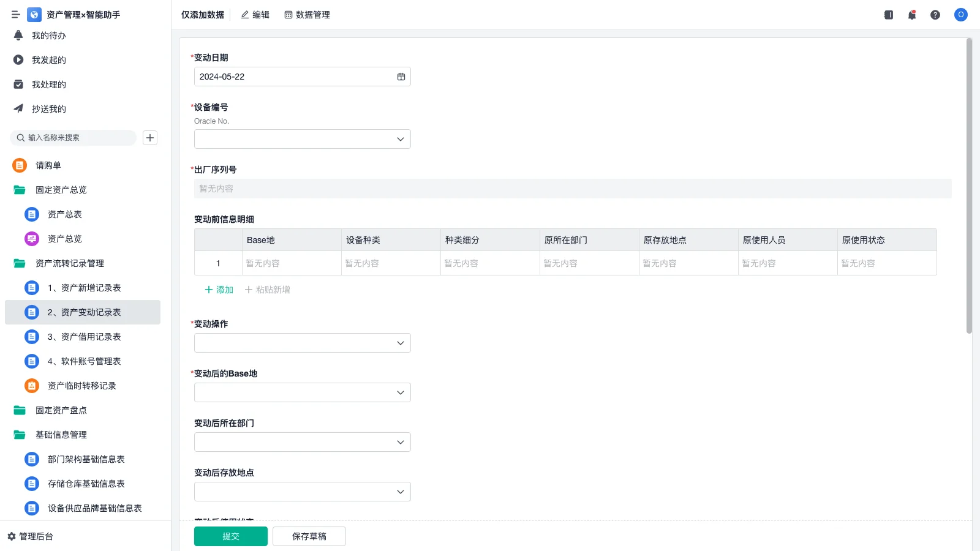Click the 原使用人员 column header
The image size is (980, 551).
coord(788,240)
